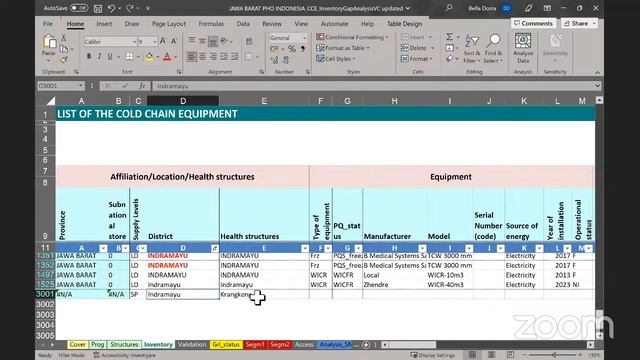Viewport: 640px width, 360px height.
Task: Switch to the Structures sheet tab
Action: click(x=124, y=345)
